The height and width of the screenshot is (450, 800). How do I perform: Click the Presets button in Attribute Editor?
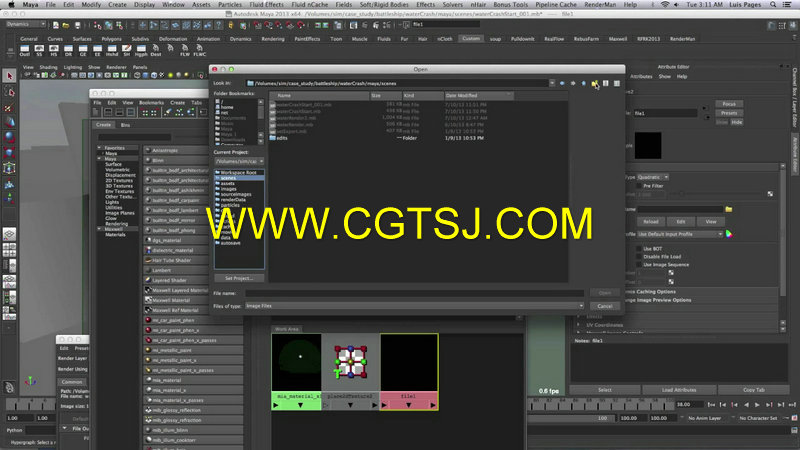[729, 113]
